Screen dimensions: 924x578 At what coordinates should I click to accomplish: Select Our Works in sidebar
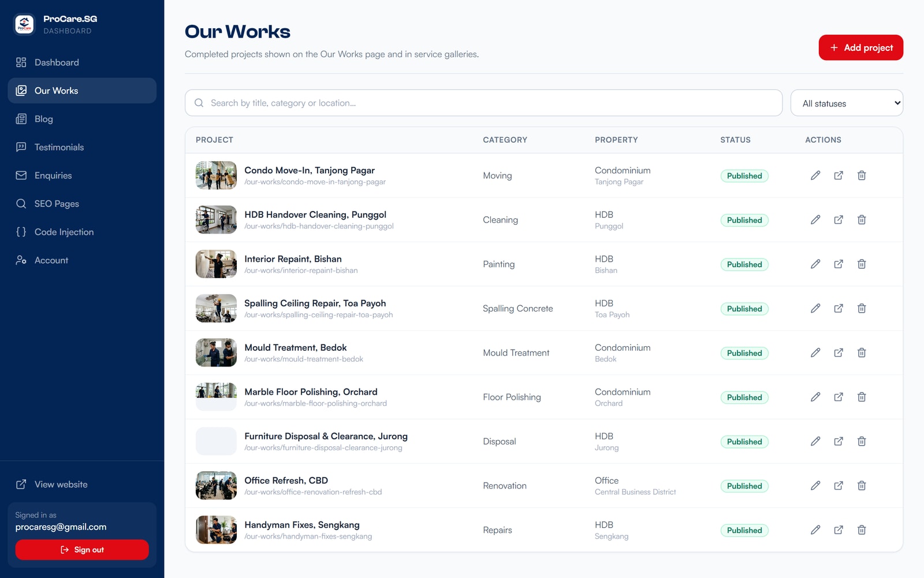click(x=82, y=91)
